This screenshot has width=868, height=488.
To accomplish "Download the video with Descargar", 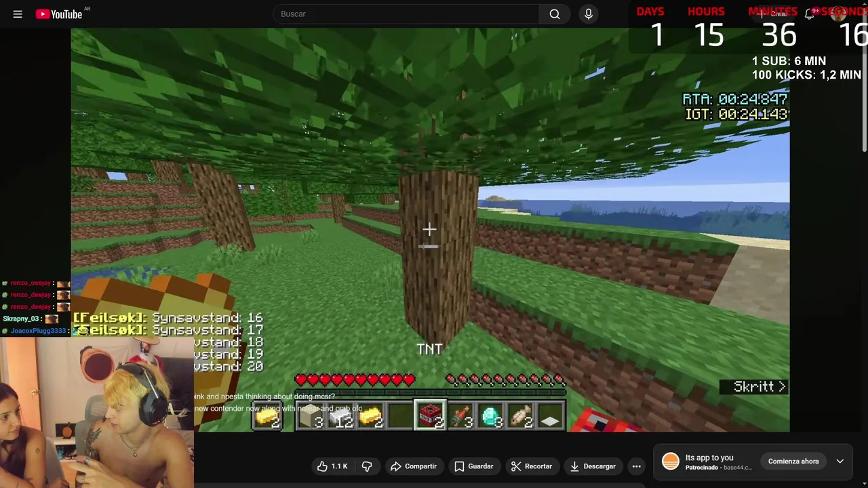I will (x=593, y=466).
